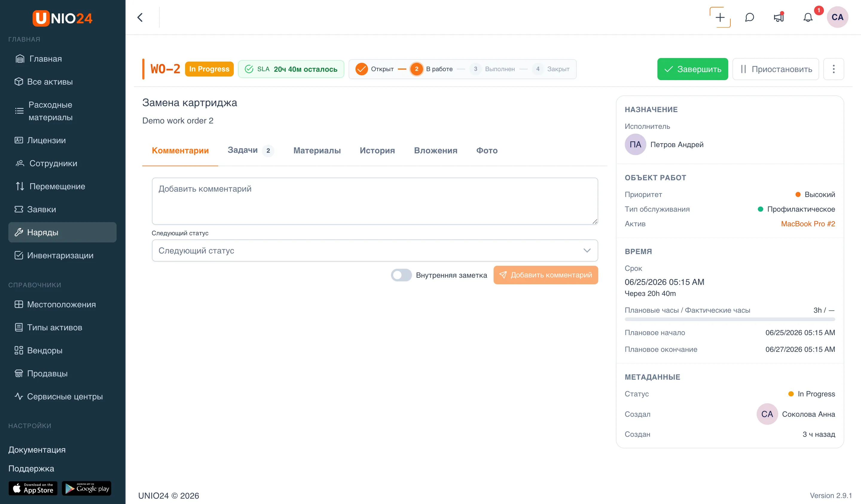Open the plus create-new icon
861x504 pixels.
tap(720, 17)
